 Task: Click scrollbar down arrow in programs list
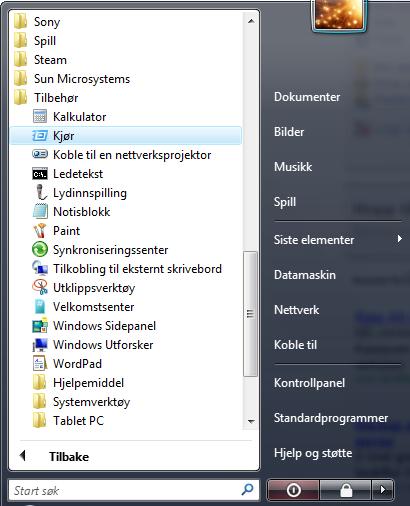251,421
